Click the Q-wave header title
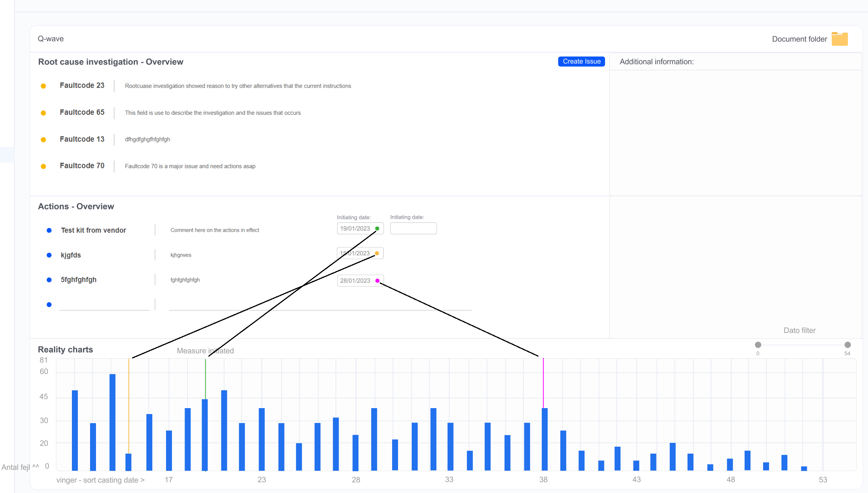The width and height of the screenshot is (868, 493). coord(51,39)
